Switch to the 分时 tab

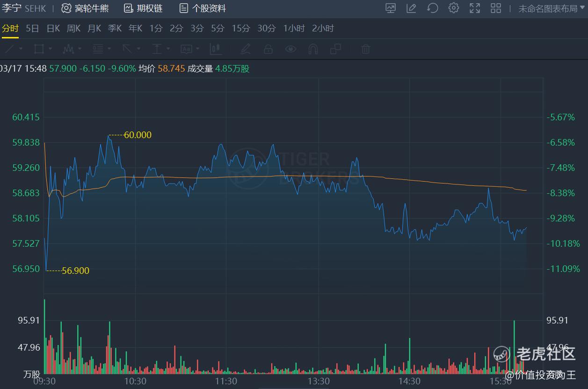10,29
